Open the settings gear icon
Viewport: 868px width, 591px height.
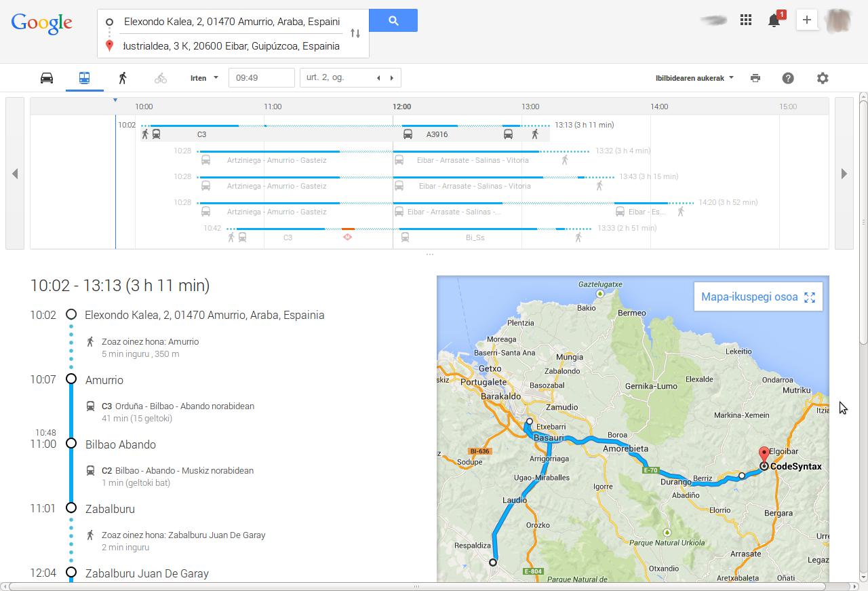point(823,78)
